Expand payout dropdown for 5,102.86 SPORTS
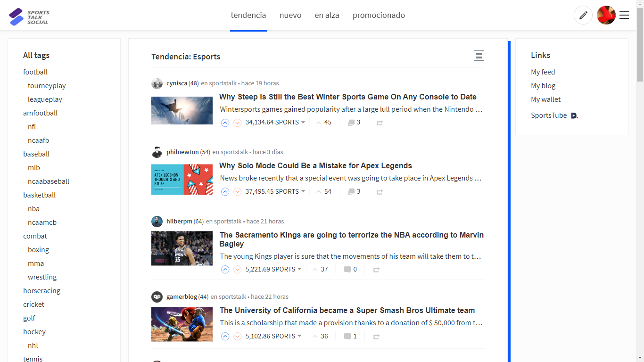This screenshot has width=644, height=362. tap(299, 336)
